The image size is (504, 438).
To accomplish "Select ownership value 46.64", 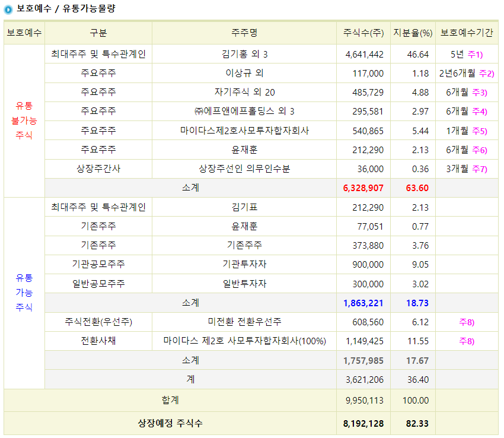I will [x=418, y=55].
